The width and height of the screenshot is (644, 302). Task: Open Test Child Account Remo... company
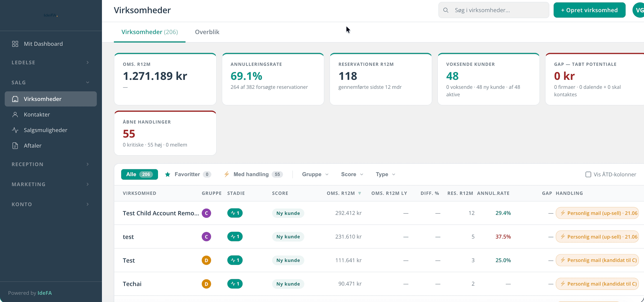coord(161,213)
